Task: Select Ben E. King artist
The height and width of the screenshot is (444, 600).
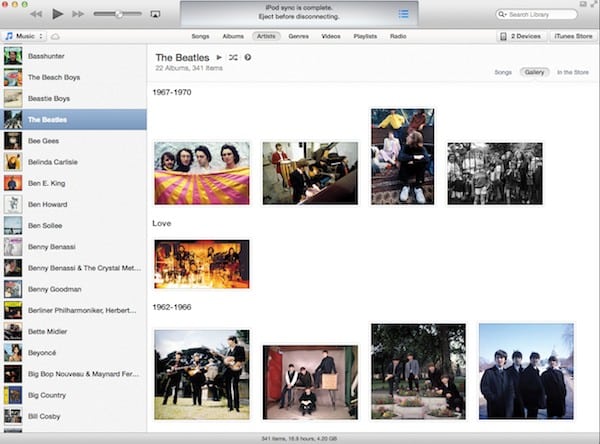Action: pos(73,183)
